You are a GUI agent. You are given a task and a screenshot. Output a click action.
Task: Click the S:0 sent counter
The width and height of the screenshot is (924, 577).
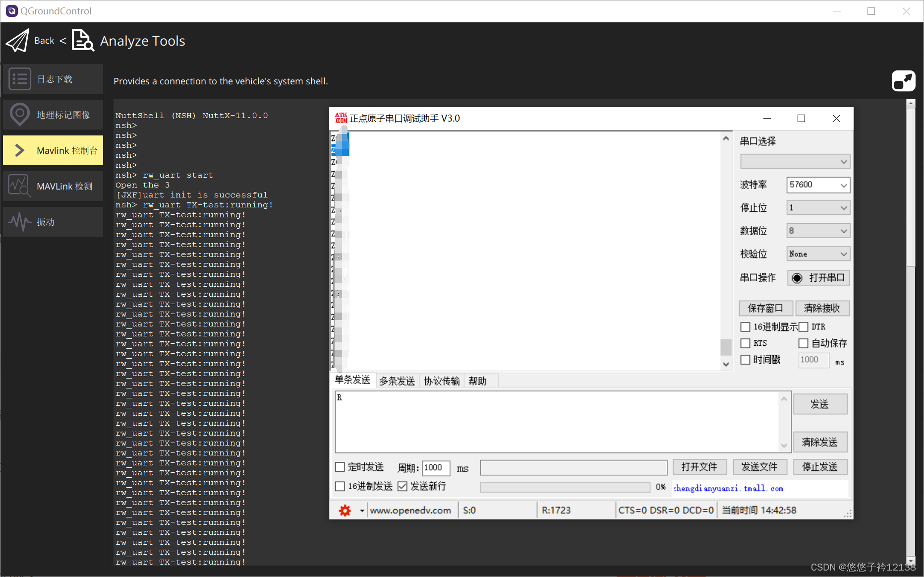469,511
